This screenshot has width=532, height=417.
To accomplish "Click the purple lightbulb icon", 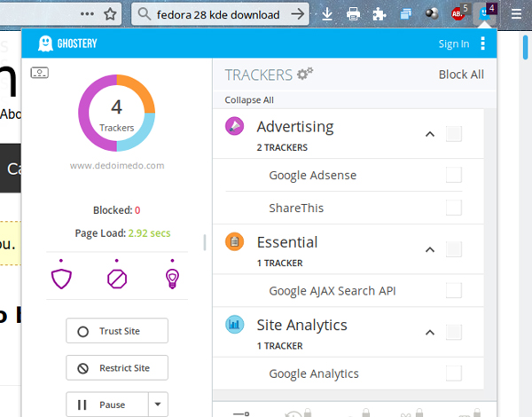I will tap(173, 278).
